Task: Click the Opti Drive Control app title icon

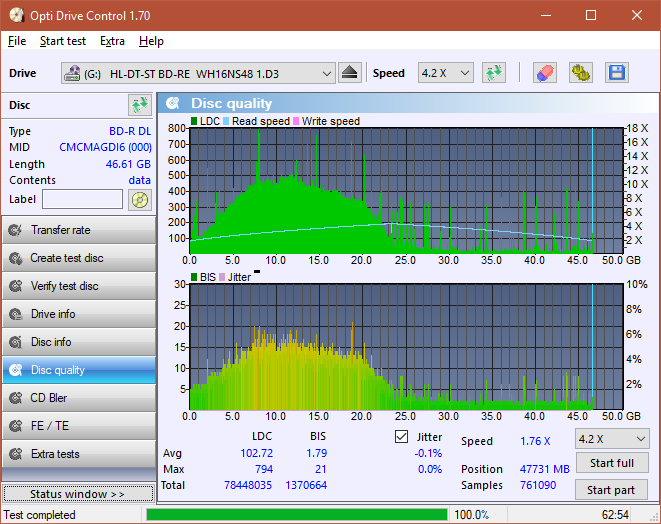Action: (x=17, y=15)
